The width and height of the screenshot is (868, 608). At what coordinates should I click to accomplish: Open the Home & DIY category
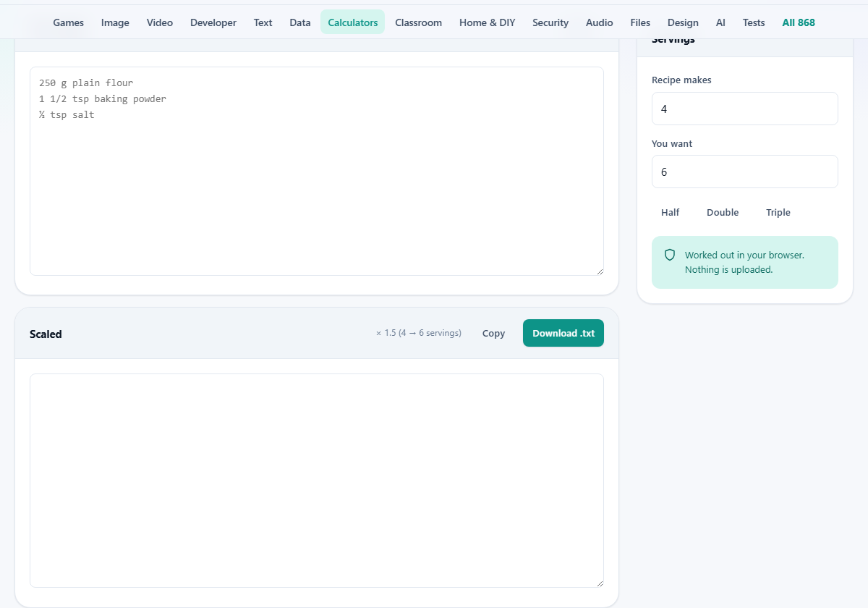tap(488, 22)
